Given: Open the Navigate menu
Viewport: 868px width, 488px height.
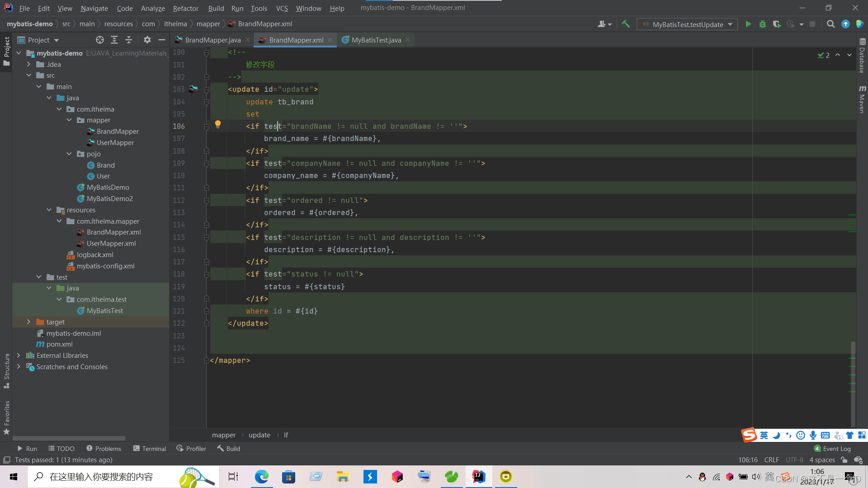Looking at the screenshot, I should pos(94,8).
